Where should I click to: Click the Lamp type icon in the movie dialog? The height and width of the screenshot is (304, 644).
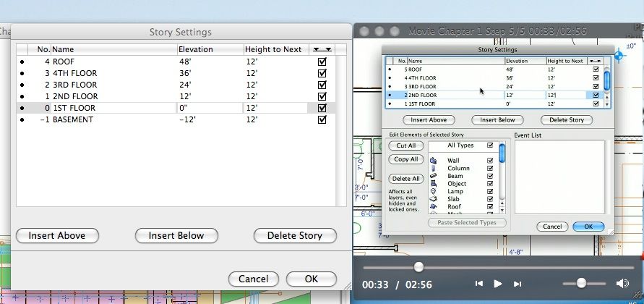pos(433,191)
